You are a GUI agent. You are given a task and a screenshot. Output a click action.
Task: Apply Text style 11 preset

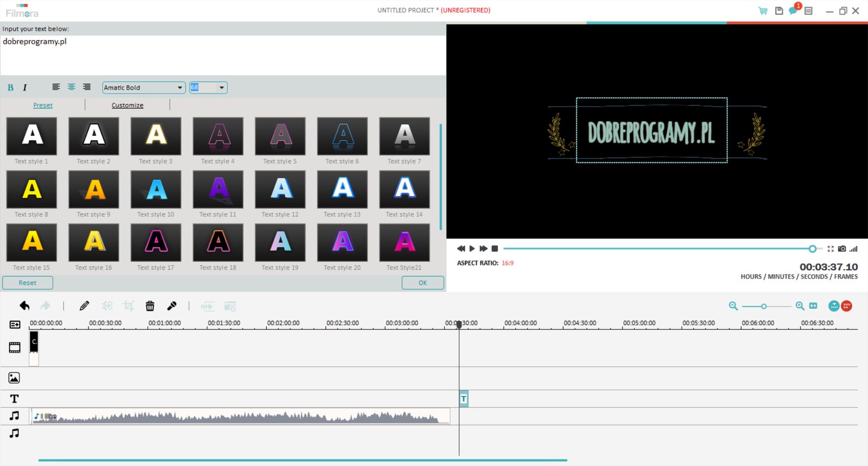[218, 189]
